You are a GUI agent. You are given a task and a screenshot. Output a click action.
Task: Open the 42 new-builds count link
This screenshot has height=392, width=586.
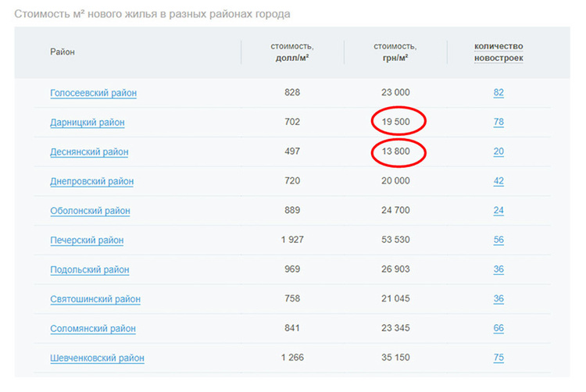tap(498, 181)
